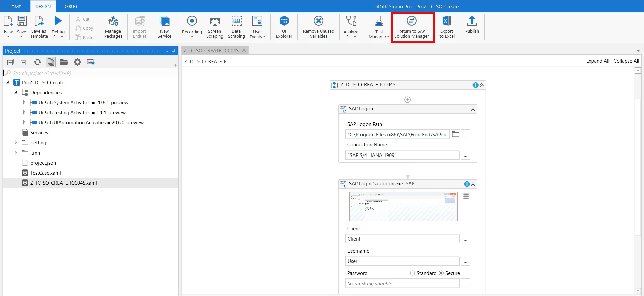Image resolution: width=644 pixels, height=296 pixels.
Task: Open expression editor for Connection Name
Action: coord(465,155)
